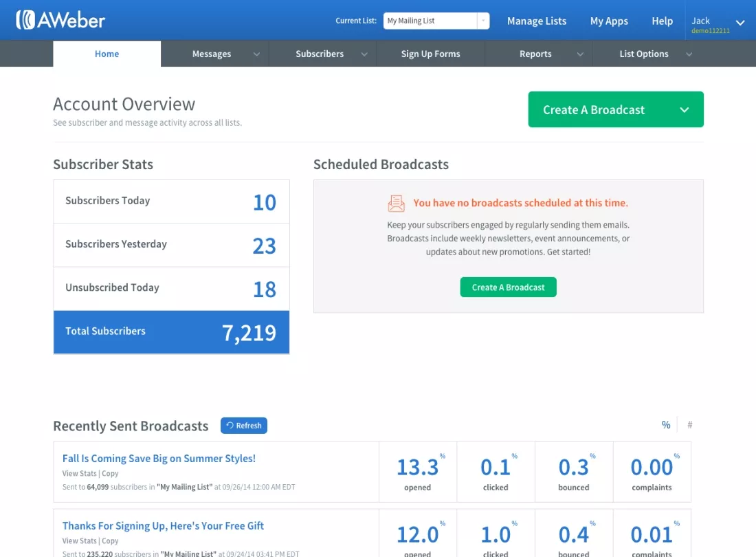Refresh the Recently Sent Broadcasts
The image size is (756, 557).
[244, 426]
